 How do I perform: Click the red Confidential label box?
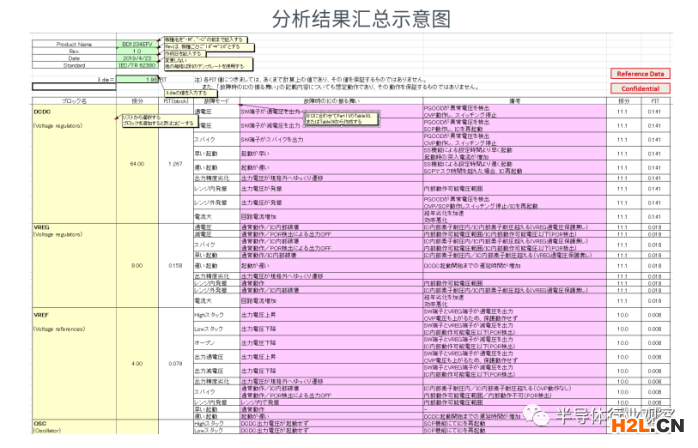(x=639, y=87)
